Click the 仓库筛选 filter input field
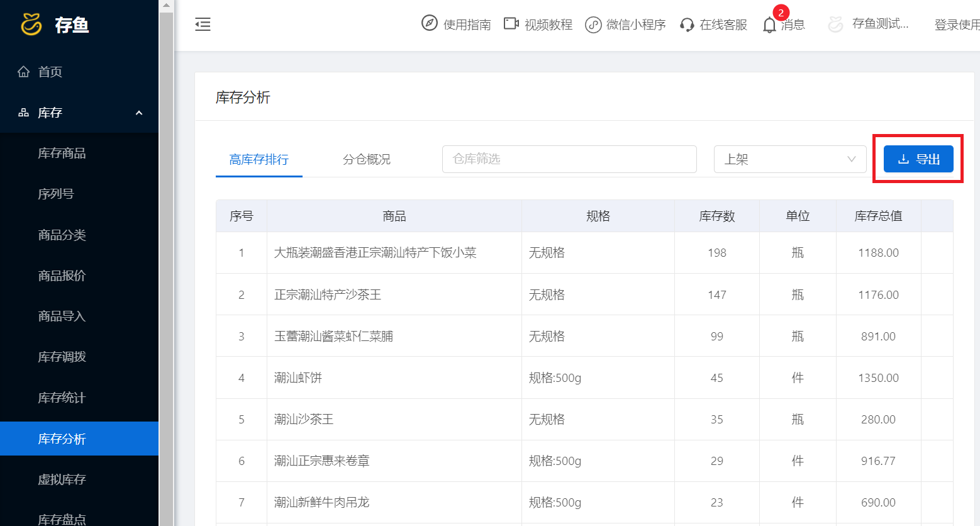The height and width of the screenshot is (526, 980). [x=569, y=159]
